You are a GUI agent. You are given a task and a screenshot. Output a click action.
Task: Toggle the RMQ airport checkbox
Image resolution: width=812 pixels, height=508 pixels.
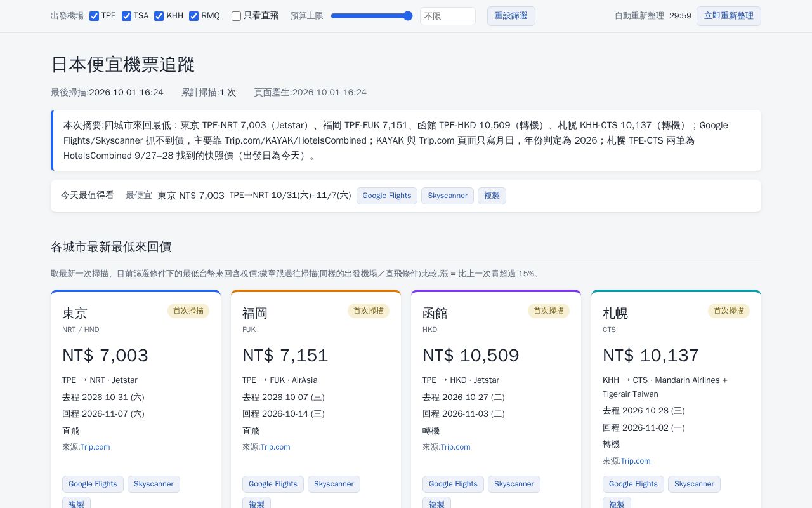[x=194, y=16]
